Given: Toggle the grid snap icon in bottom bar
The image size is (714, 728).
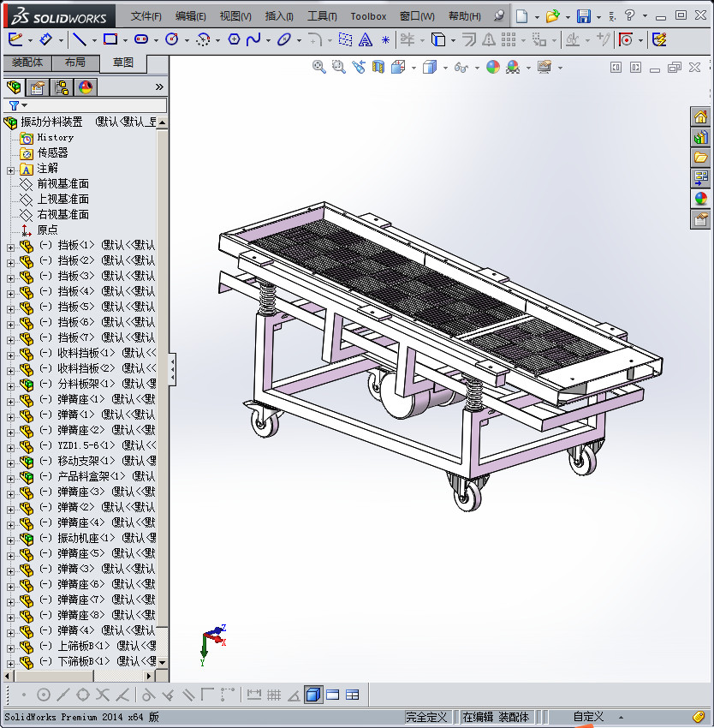Looking at the screenshot, I should click(x=274, y=695).
